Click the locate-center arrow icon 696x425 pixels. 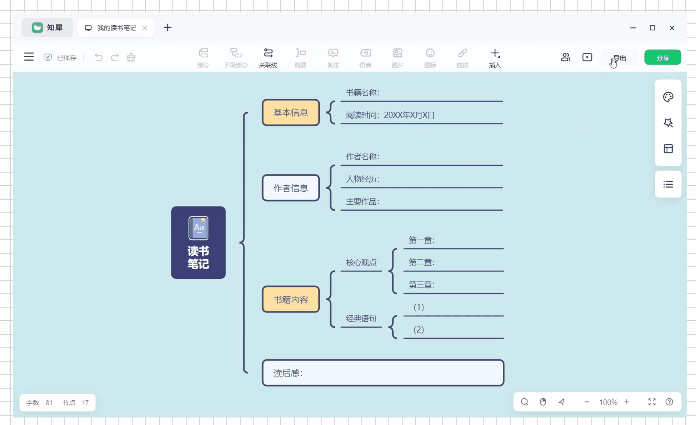(x=562, y=402)
